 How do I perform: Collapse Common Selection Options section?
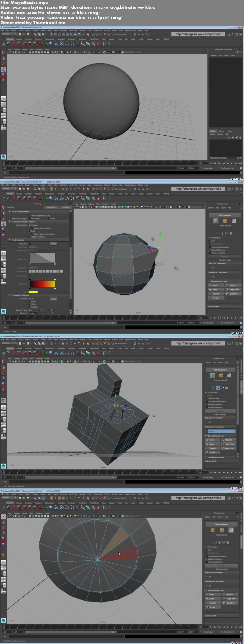(9, 222)
